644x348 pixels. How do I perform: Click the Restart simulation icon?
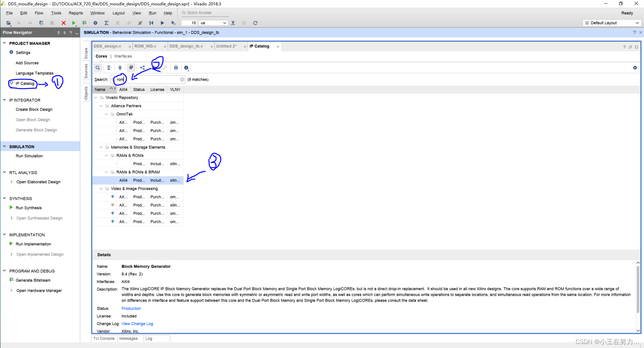click(151, 23)
